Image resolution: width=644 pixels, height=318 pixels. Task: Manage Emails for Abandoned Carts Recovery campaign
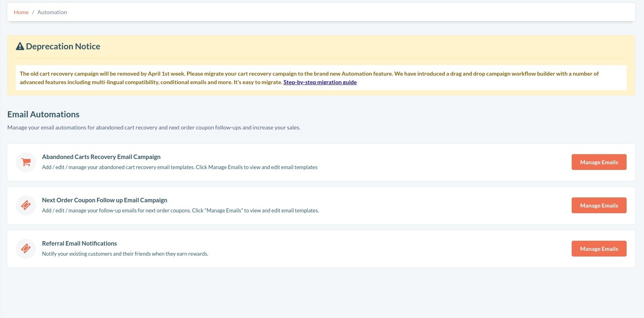click(599, 162)
